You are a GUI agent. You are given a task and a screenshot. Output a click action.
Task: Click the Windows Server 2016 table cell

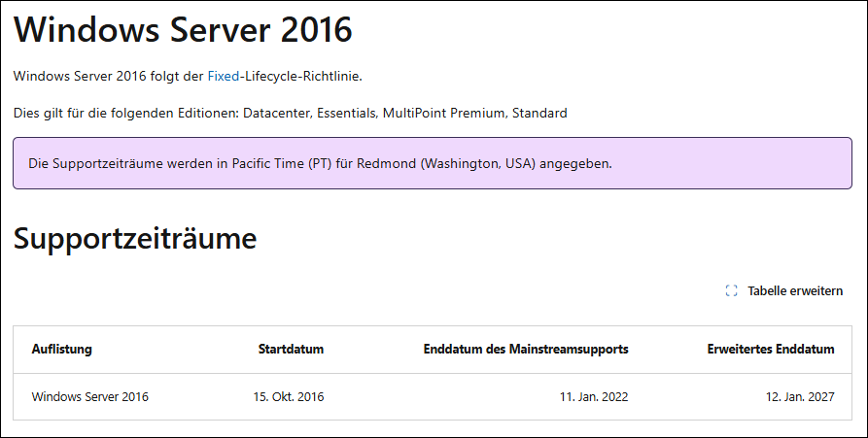point(89,396)
